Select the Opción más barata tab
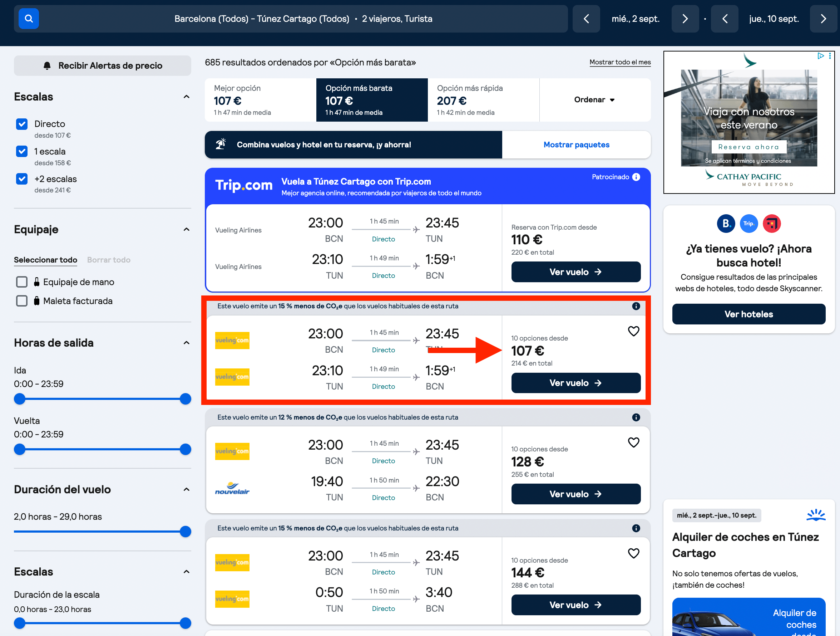Screen dimensions: 840x636 tap(372, 100)
